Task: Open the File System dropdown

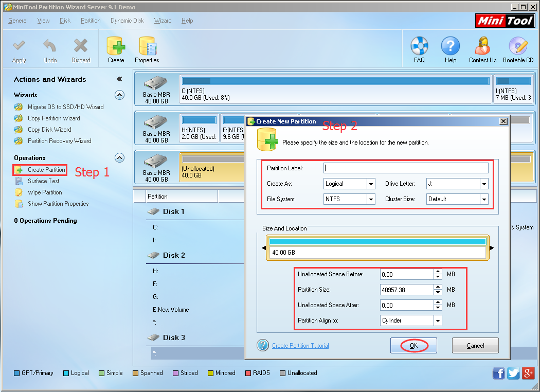Action: (371, 199)
